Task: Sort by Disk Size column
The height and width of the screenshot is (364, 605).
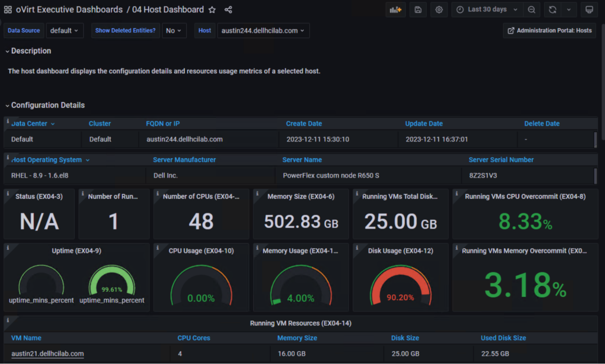Action: click(405, 338)
